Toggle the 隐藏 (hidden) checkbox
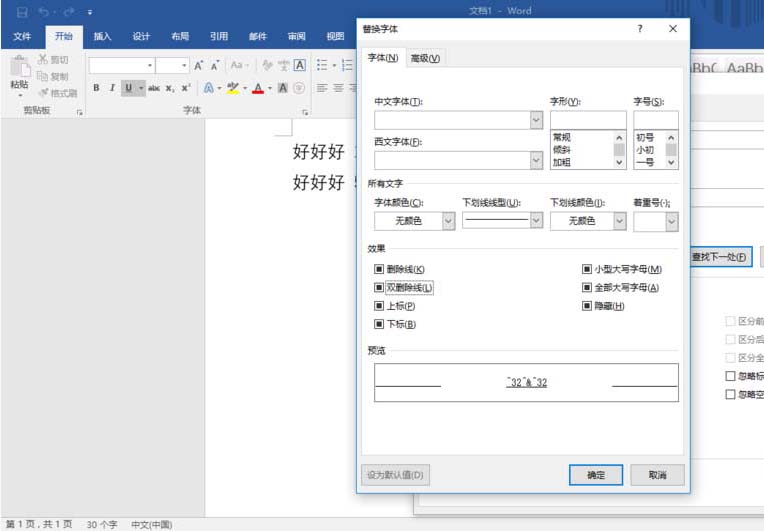The width and height of the screenshot is (764, 531). (587, 306)
